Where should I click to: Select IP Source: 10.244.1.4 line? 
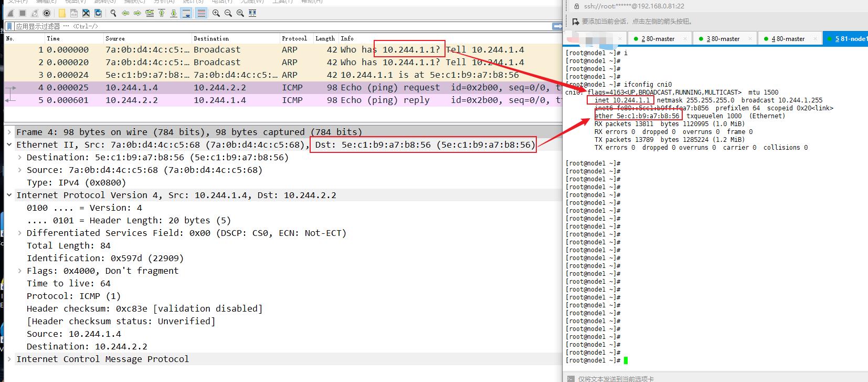(74, 334)
